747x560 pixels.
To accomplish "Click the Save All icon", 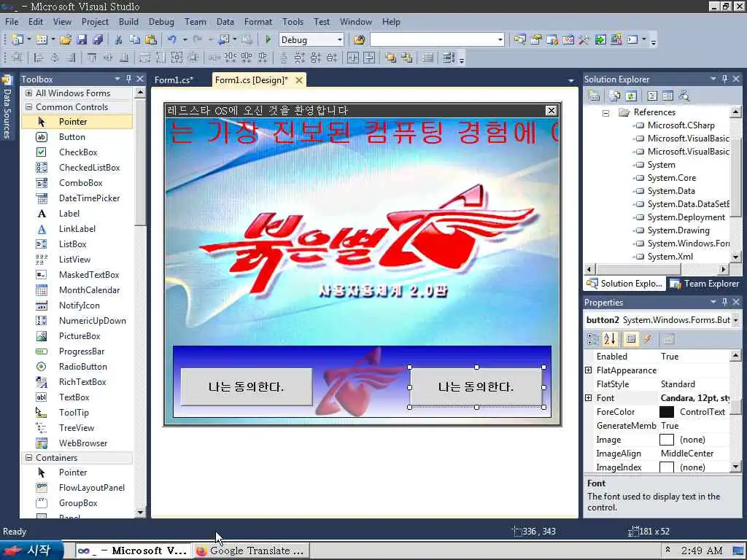I will click(x=98, y=40).
